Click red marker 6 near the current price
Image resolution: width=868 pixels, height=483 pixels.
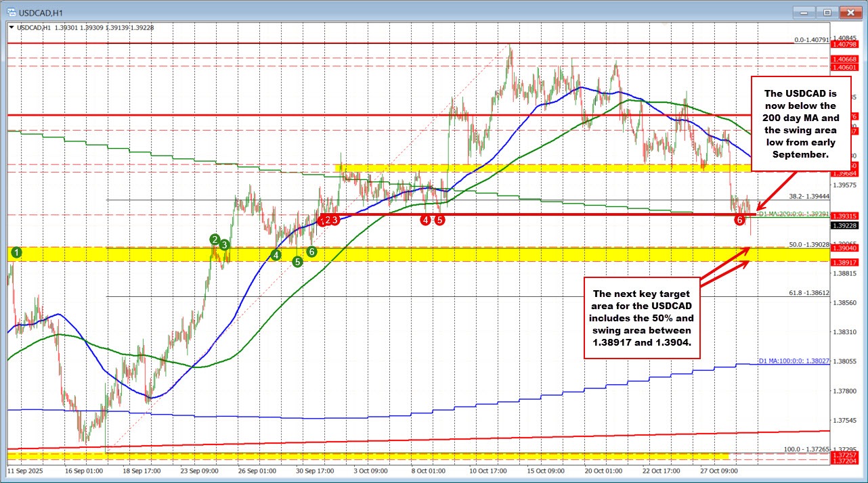coord(739,219)
